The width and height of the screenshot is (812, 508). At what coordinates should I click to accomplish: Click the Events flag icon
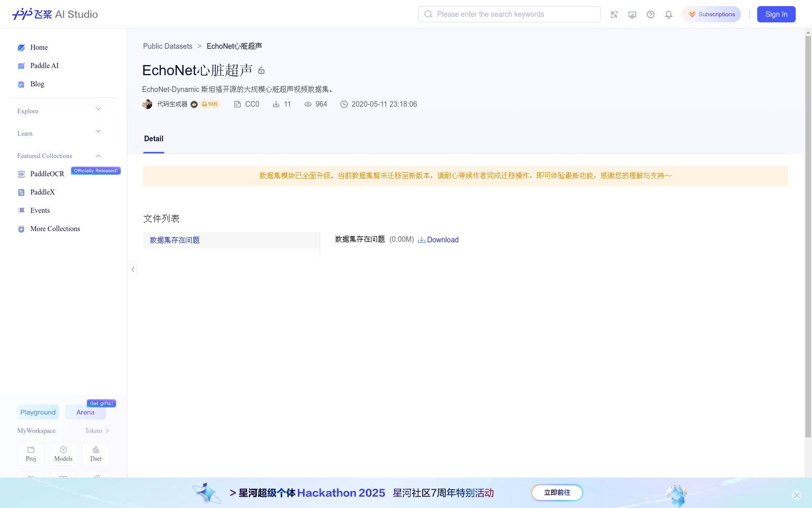tap(21, 210)
